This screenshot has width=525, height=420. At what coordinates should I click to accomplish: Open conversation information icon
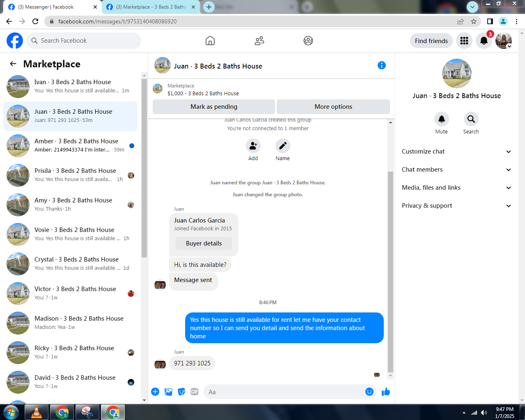pyautogui.click(x=382, y=65)
